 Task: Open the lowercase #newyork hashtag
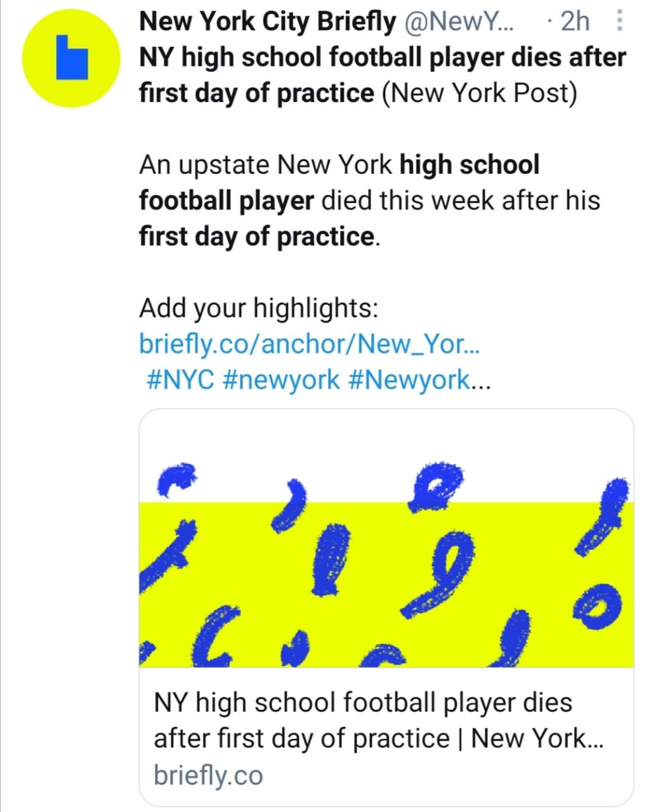coord(281,380)
